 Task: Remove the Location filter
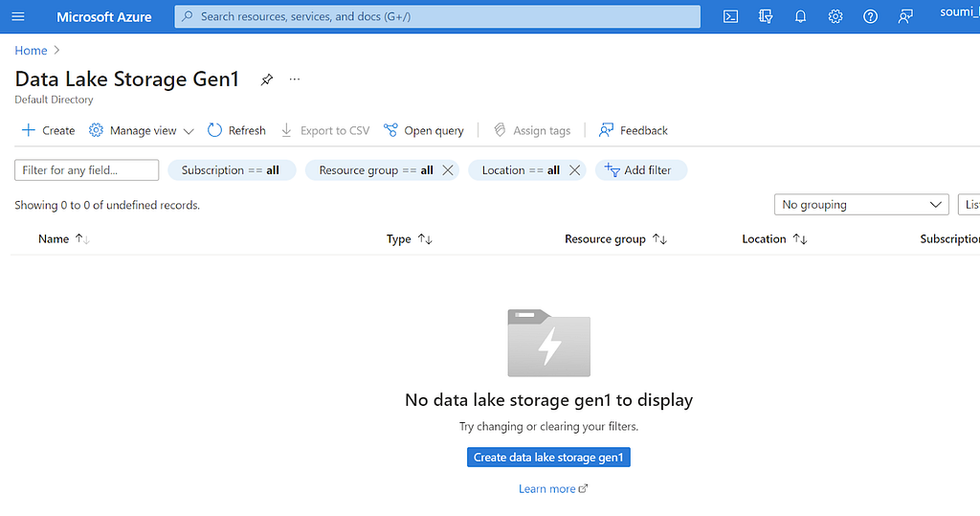point(574,170)
